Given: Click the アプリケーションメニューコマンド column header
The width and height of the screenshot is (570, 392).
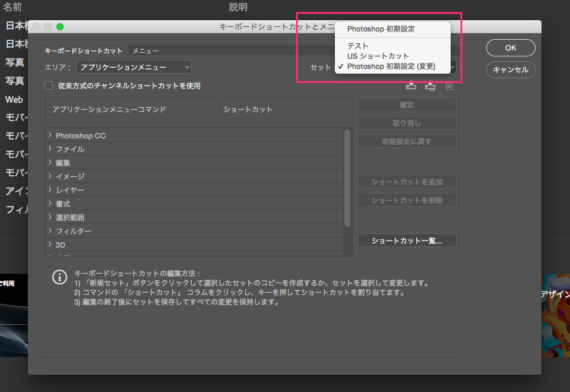Looking at the screenshot, I should [x=109, y=109].
